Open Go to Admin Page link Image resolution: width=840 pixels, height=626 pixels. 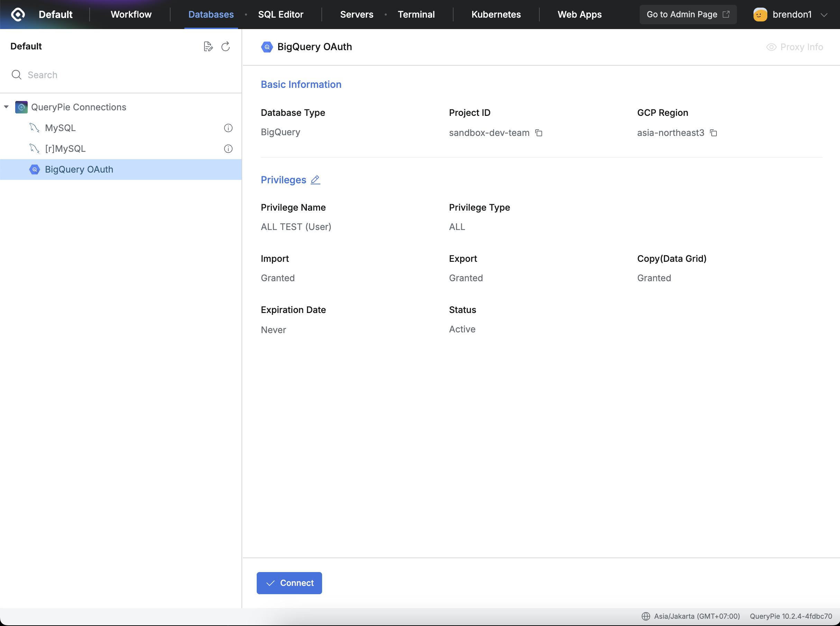point(688,15)
